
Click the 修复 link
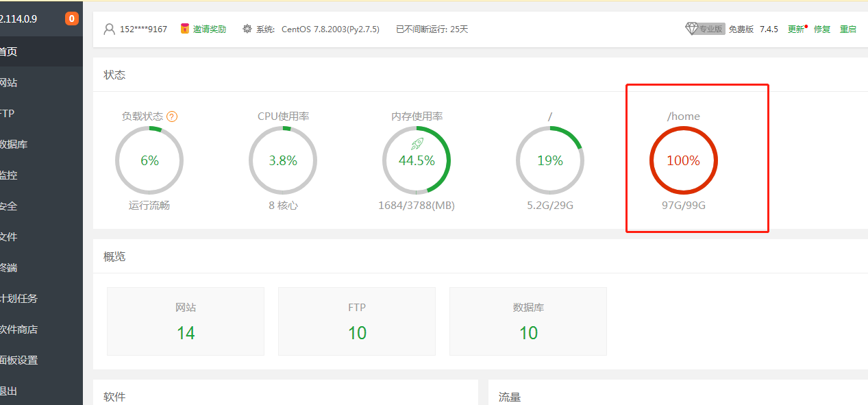point(822,29)
